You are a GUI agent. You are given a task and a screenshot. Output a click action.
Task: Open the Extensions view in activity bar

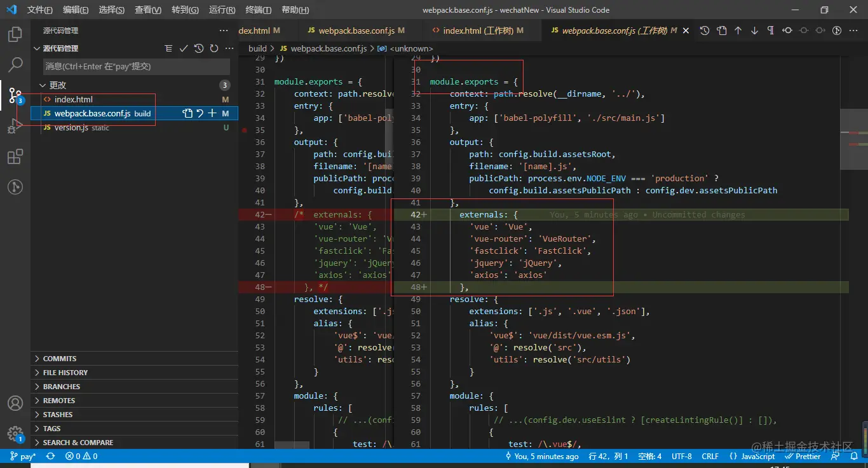pyautogui.click(x=15, y=156)
